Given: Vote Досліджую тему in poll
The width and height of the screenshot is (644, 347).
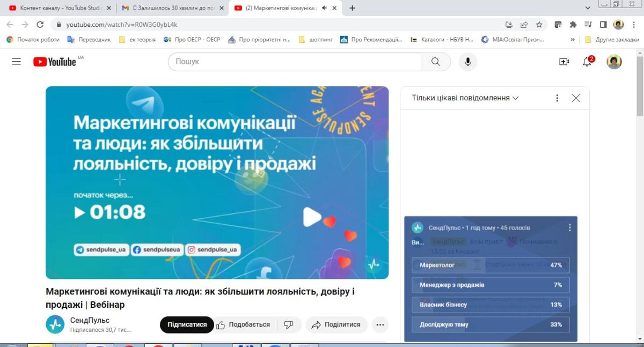Looking at the screenshot, I should 491,324.
